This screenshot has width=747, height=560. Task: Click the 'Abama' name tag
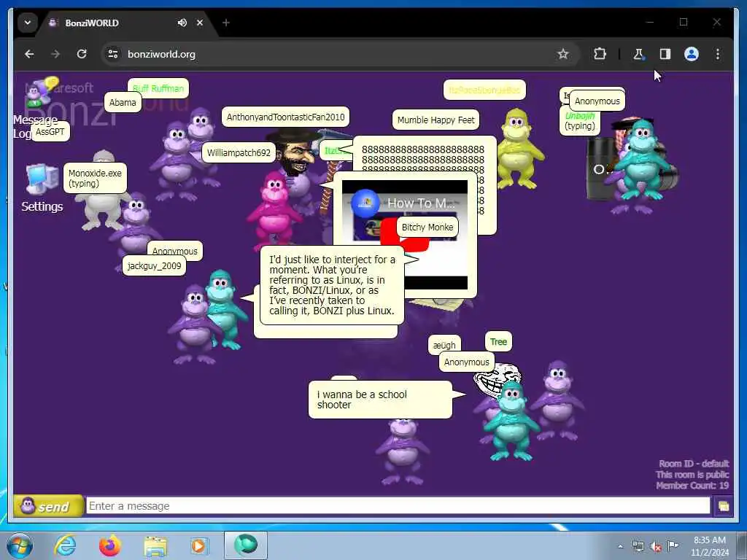[123, 102]
